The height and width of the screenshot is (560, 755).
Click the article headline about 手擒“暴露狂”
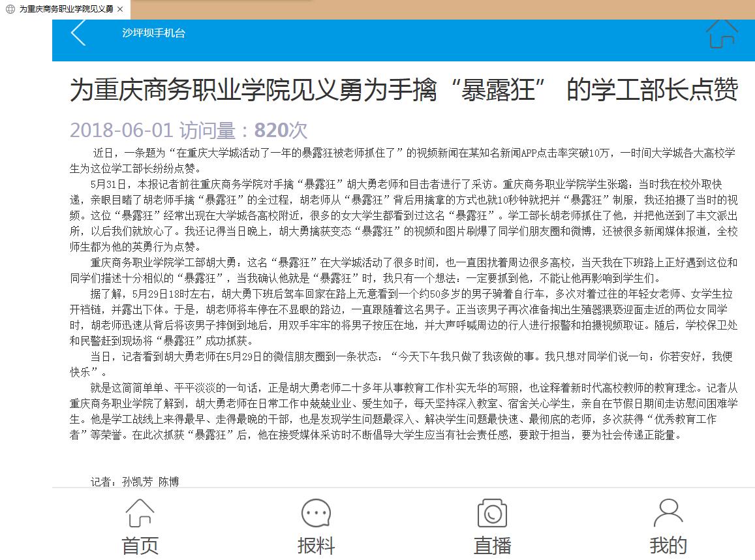coord(403,90)
